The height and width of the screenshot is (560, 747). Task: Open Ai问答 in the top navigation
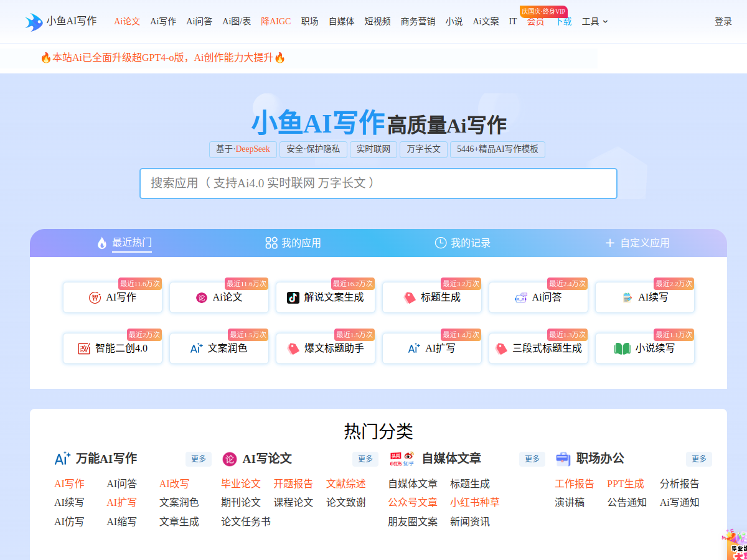coord(199,22)
